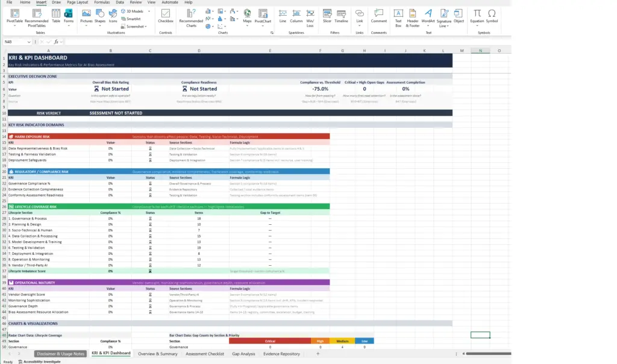The height and width of the screenshot is (364, 617).
Task: Click the red Critical priority header cell
Action: tap(270, 341)
